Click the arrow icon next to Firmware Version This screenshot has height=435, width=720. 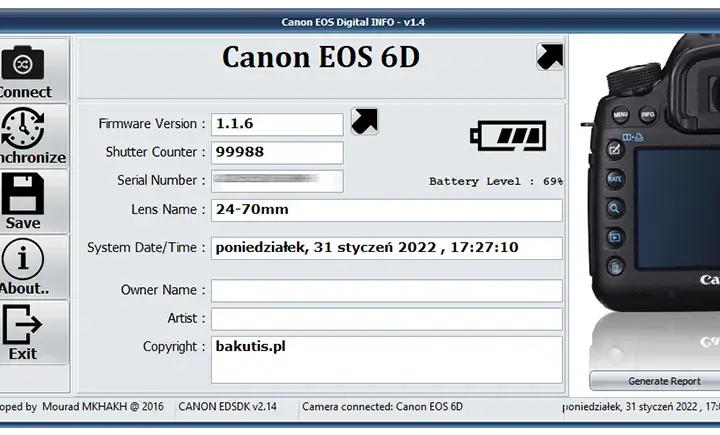point(365,121)
